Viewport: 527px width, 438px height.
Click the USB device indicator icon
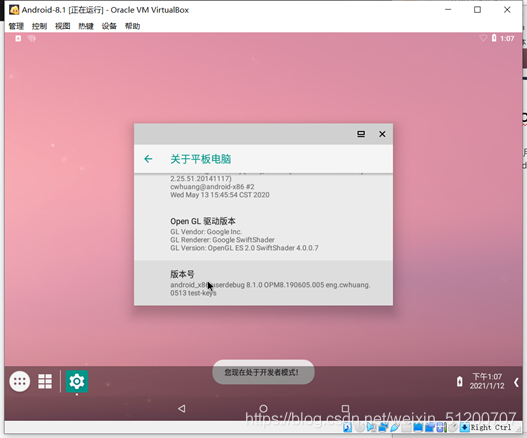395,428
